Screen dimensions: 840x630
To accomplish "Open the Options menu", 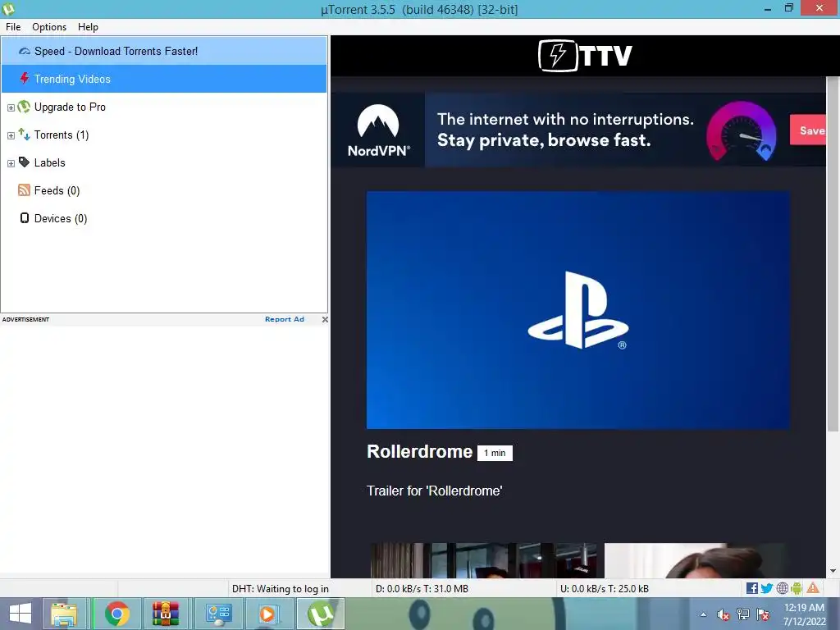I will [x=49, y=27].
